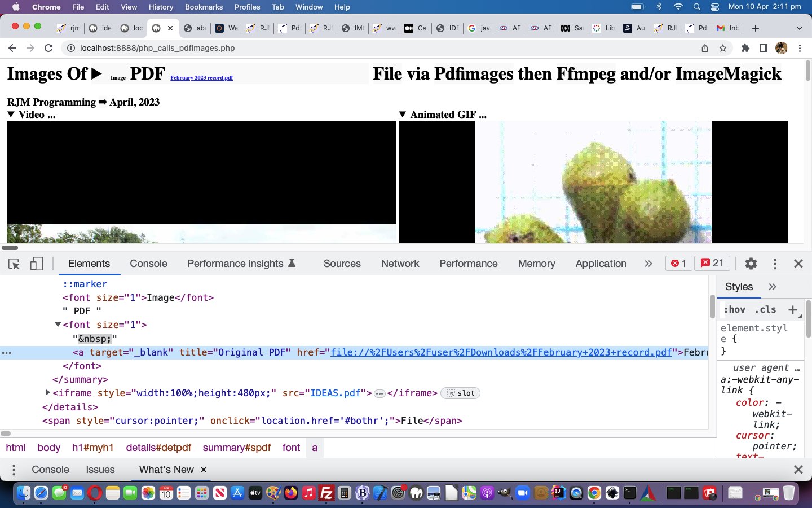Click the share page icon in address bar
Viewport: 812px width, 508px height.
point(705,48)
